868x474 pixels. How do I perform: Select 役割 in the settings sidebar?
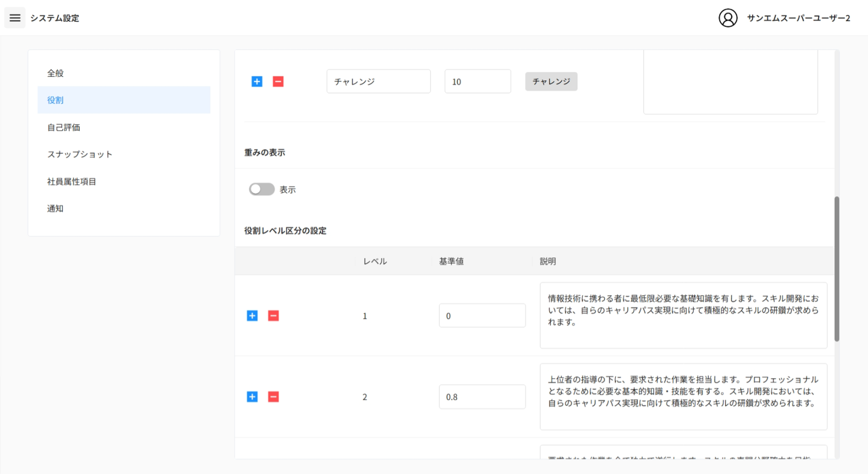[124, 100]
